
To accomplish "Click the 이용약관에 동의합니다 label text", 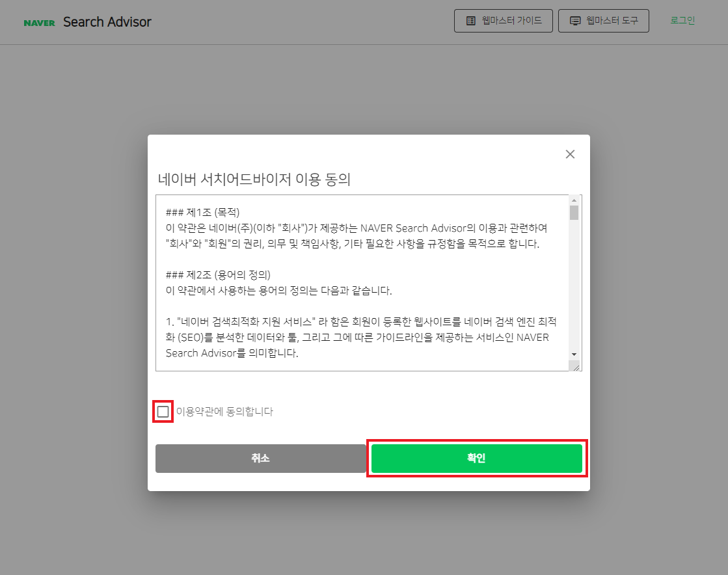I will pyautogui.click(x=224, y=412).
